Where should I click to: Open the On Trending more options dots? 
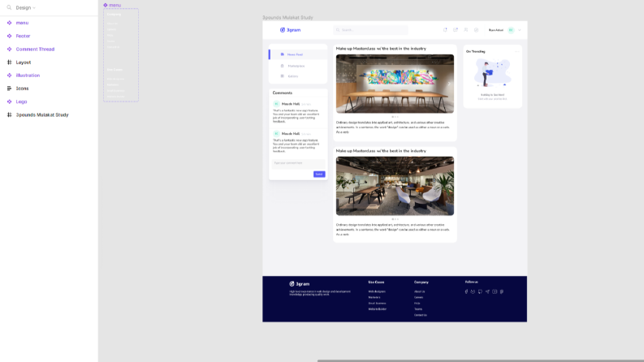(516, 52)
